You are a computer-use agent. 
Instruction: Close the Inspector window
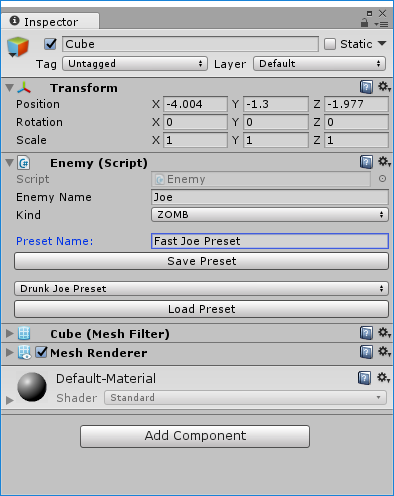[383, 13]
